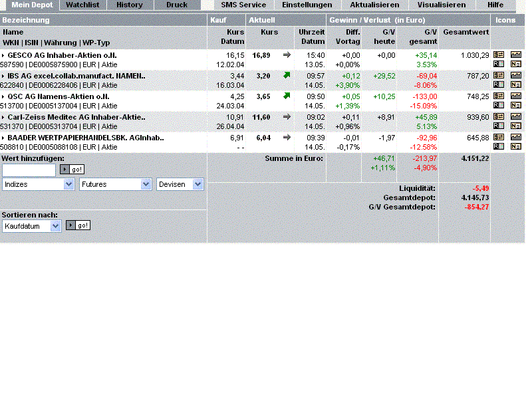This screenshot has width=532, height=399.
Task: Switch to the Mein Depot tab
Action: click(32, 5)
